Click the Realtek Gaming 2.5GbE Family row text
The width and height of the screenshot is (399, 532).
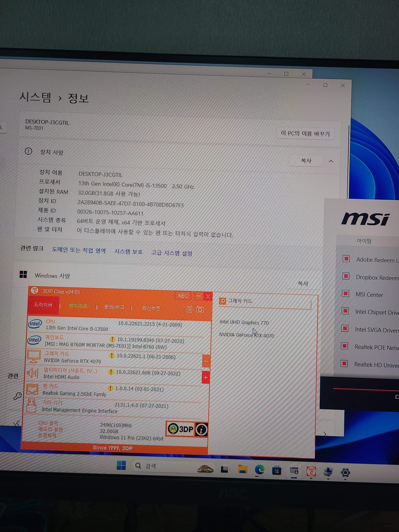74,393
